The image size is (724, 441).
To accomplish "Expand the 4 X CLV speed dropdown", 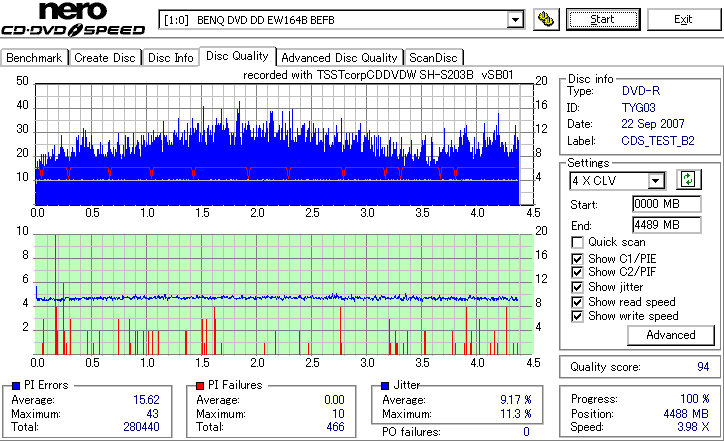I will click(656, 181).
